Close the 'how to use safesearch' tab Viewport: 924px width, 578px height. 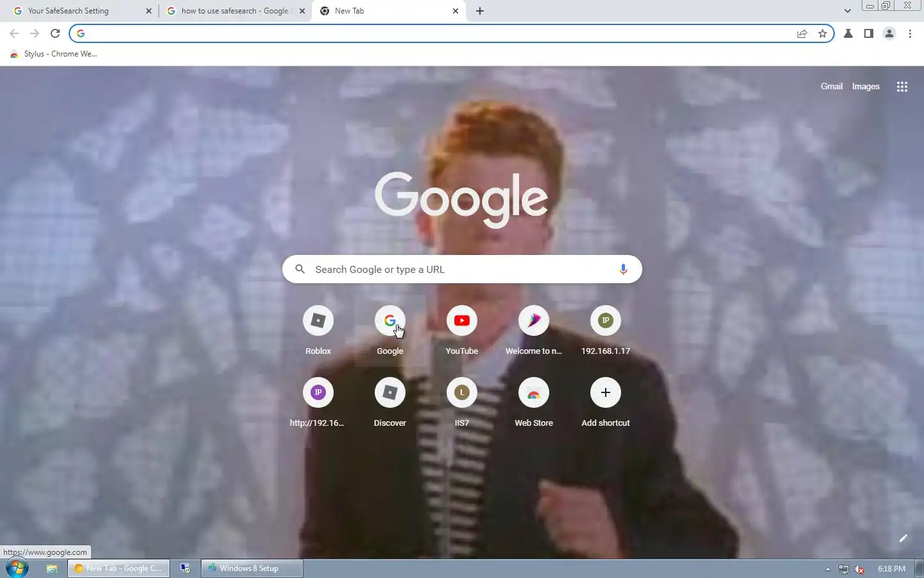tap(302, 11)
